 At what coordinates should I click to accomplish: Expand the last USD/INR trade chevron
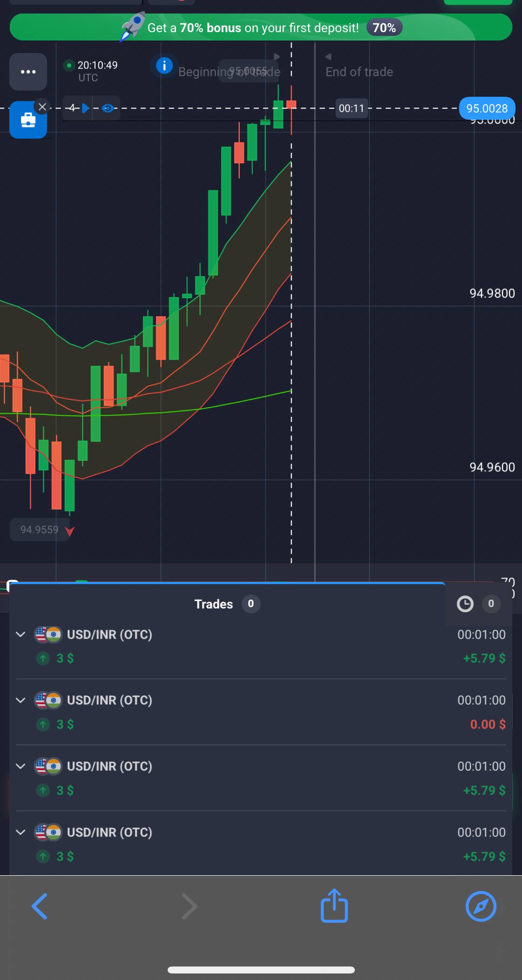click(x=20, y=832)
